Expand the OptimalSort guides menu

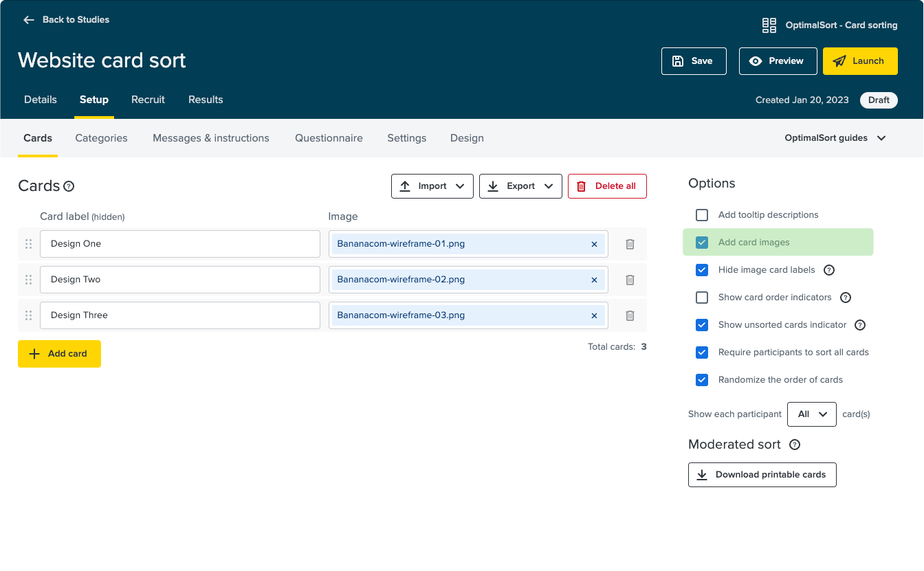tap(835, 138)
